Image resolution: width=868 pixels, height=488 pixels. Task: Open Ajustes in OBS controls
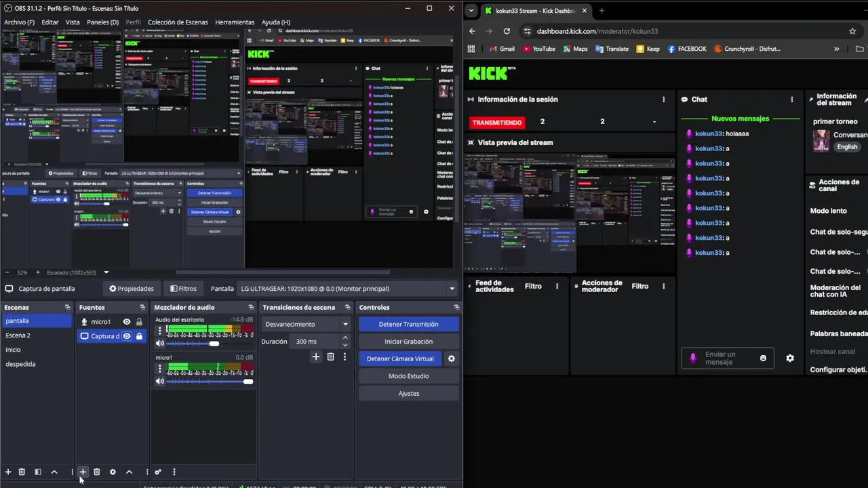(x=409, y=393)
